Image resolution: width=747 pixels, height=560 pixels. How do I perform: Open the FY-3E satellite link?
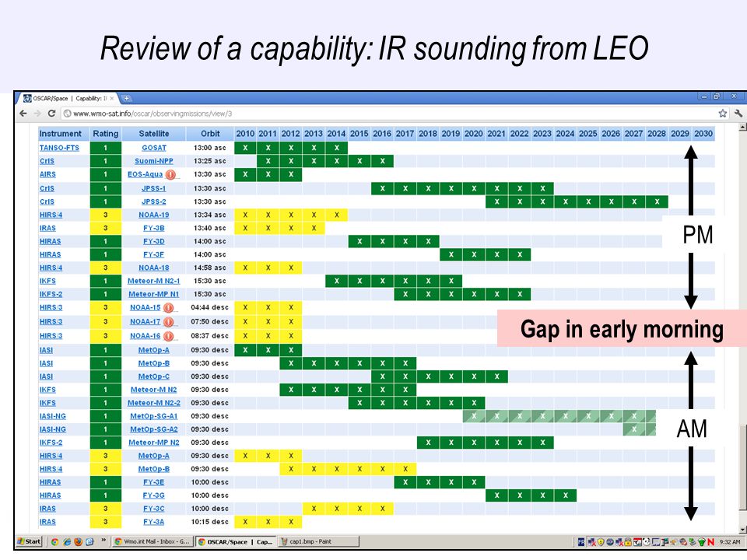click(154, 482)
